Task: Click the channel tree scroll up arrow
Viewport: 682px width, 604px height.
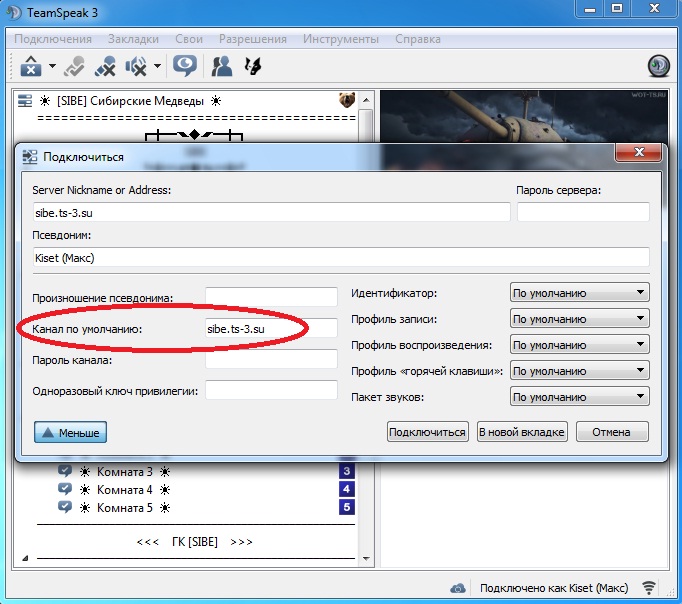Action: [x=366, y=100]
